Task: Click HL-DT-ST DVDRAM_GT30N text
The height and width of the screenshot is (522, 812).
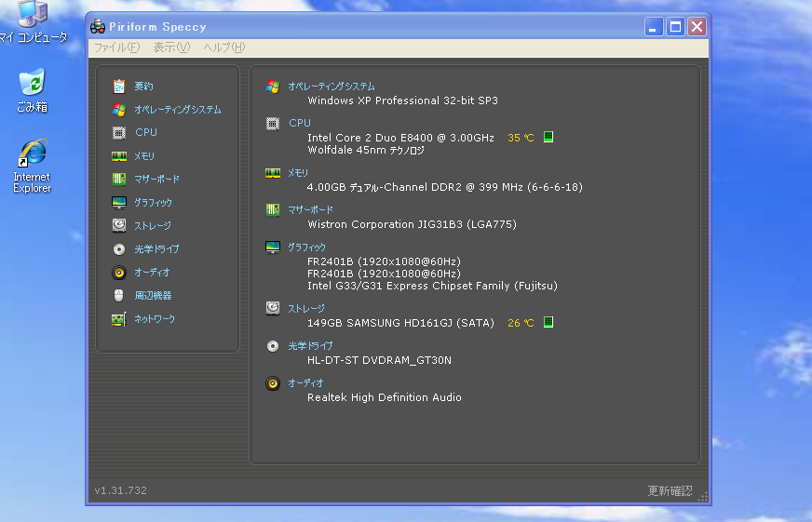Action: tap(379, 360)
